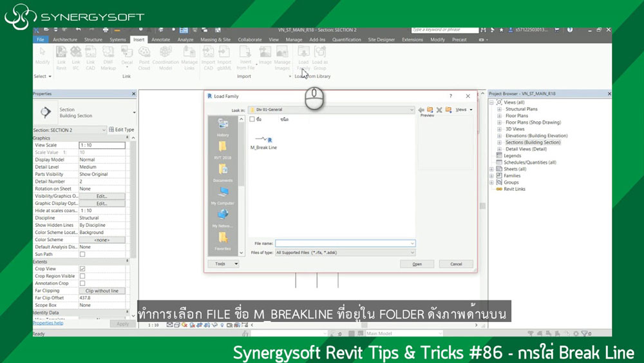This screenshot has height=363, width=644.
Task: Click delete X icon in dialog toolbar
Action: pyautogui.click(x=439, y=110)
